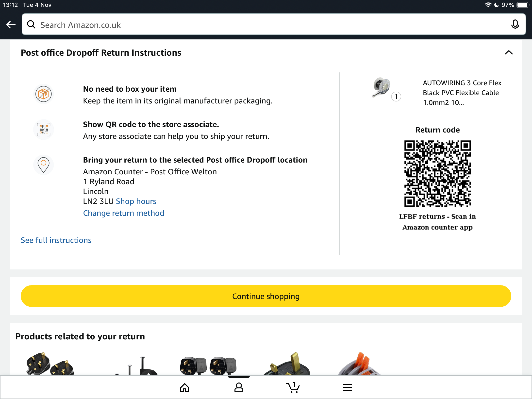This screenshot has width=532, height=399.
Task: Open the shopping cart icon
Action: click(293, 387)
